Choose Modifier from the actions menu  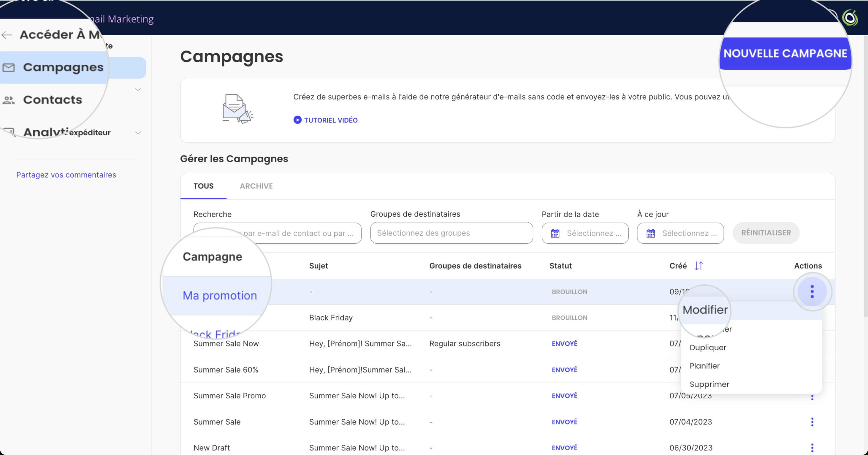tap(705, 310)
